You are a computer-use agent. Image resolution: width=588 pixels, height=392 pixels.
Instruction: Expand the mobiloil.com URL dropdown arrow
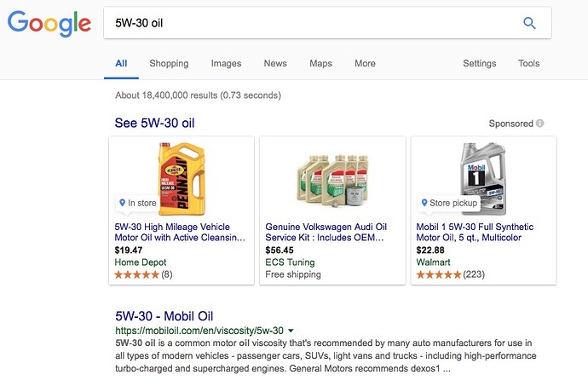(x=291, y=330)
